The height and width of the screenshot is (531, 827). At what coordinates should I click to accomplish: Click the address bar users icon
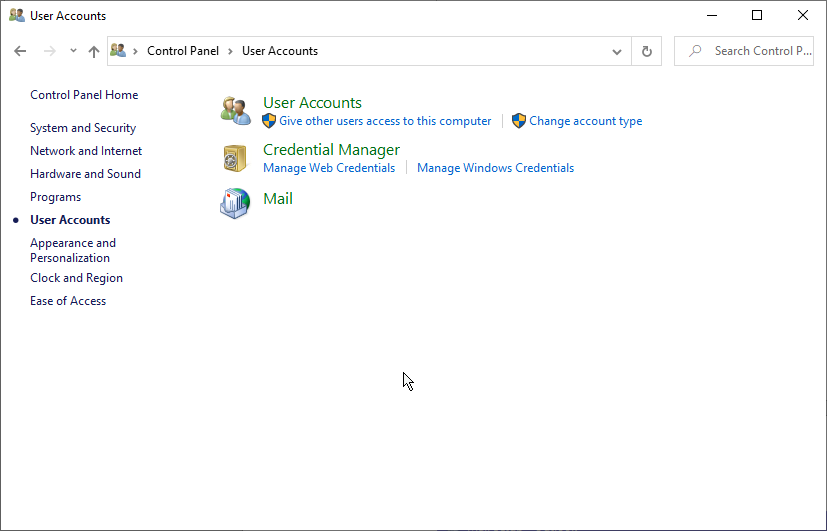(x=118, y=51)
